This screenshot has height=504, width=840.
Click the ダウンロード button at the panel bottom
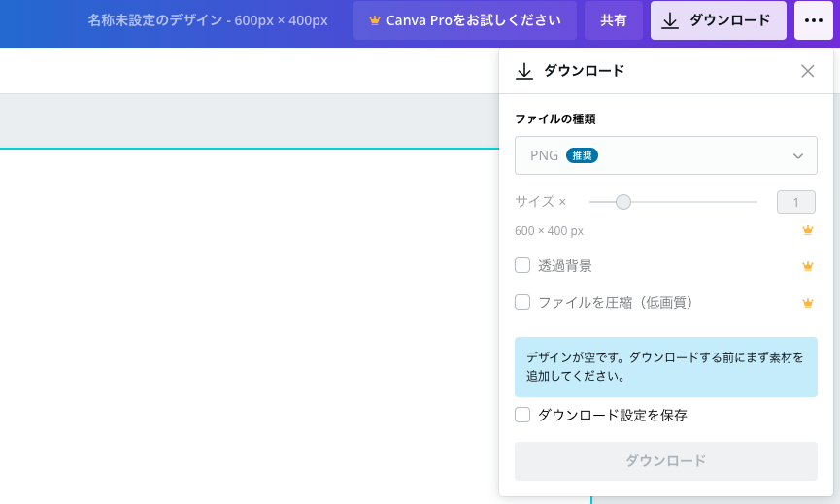(x=666, y=461)
